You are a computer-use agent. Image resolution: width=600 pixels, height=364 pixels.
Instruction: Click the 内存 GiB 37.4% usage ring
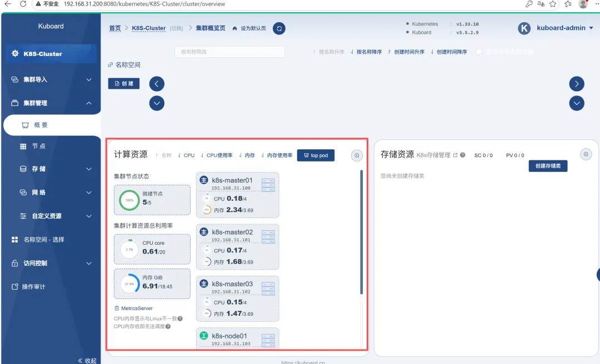129,284
